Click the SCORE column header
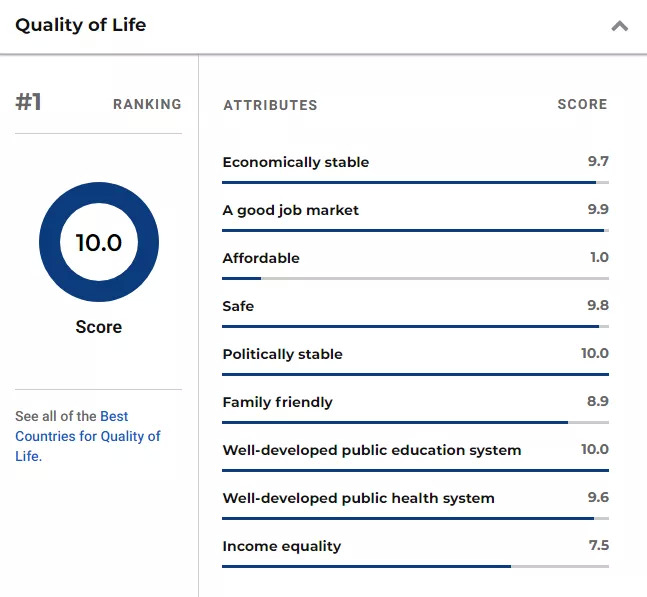The image size is (647, 597). coord(582,104)
